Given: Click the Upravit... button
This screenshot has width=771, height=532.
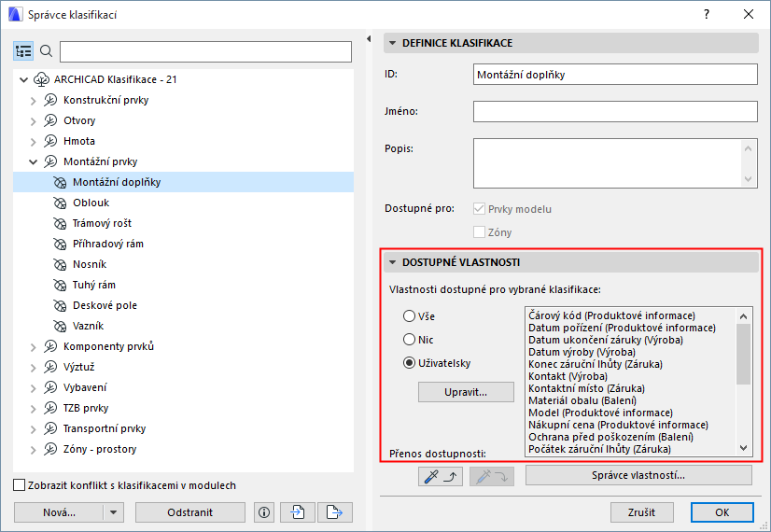Looking at the screenshot, I should click(466, 392).
